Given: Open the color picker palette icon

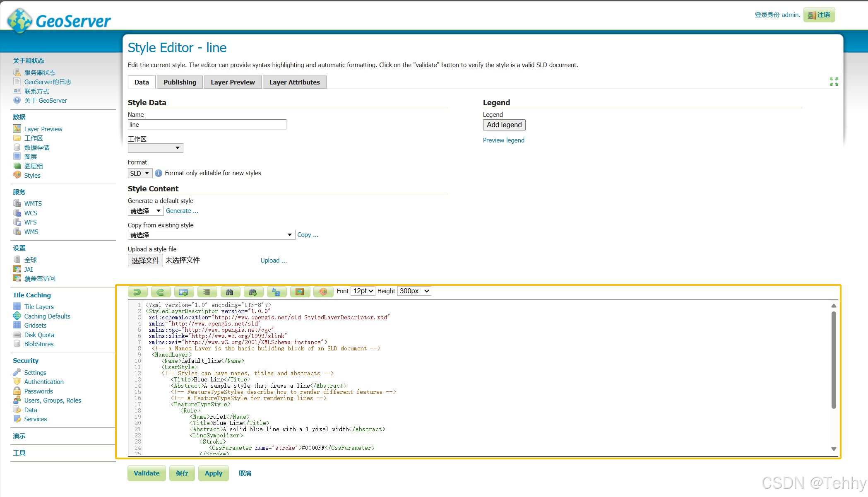Looking at the screenshot, I should [323, 292].
